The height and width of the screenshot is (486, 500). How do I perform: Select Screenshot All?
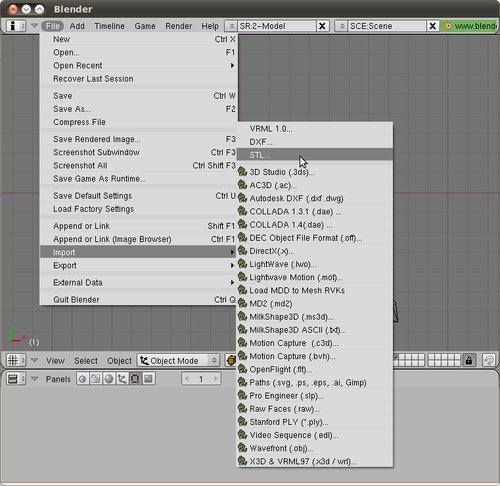click(138, 165)
